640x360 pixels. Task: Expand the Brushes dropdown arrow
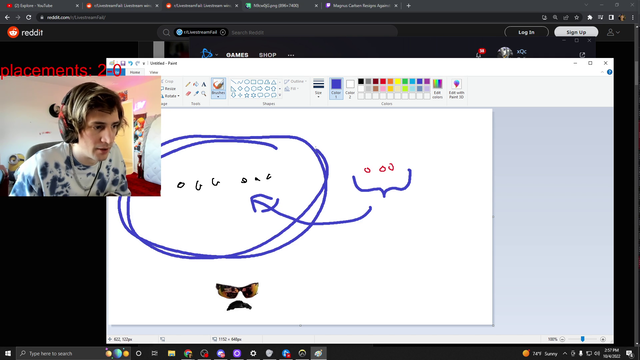click(218, 96)
